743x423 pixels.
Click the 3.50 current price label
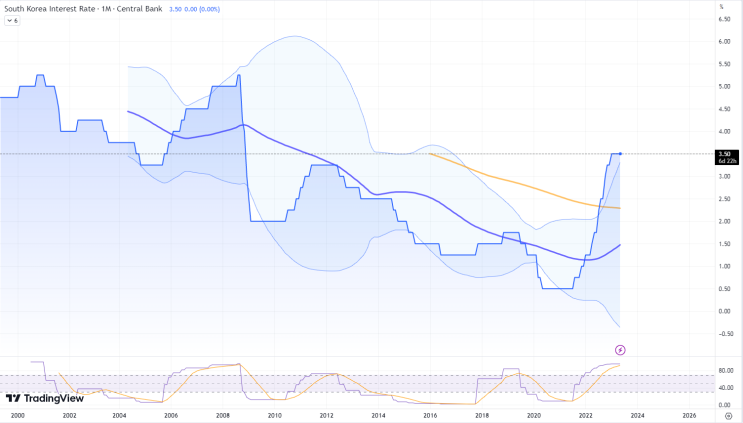point(726,157)
